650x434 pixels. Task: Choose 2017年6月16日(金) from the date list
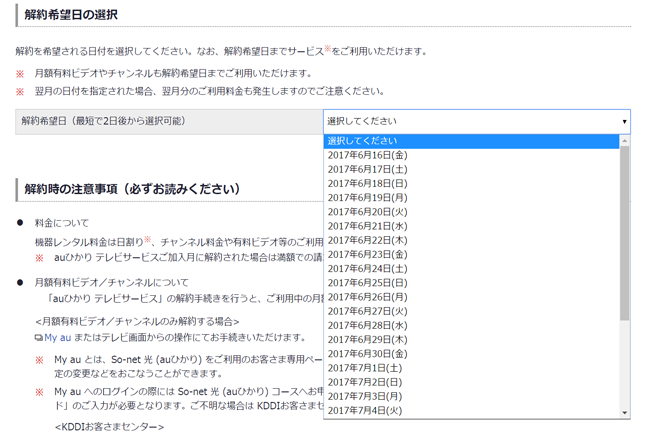pos(367,155)
